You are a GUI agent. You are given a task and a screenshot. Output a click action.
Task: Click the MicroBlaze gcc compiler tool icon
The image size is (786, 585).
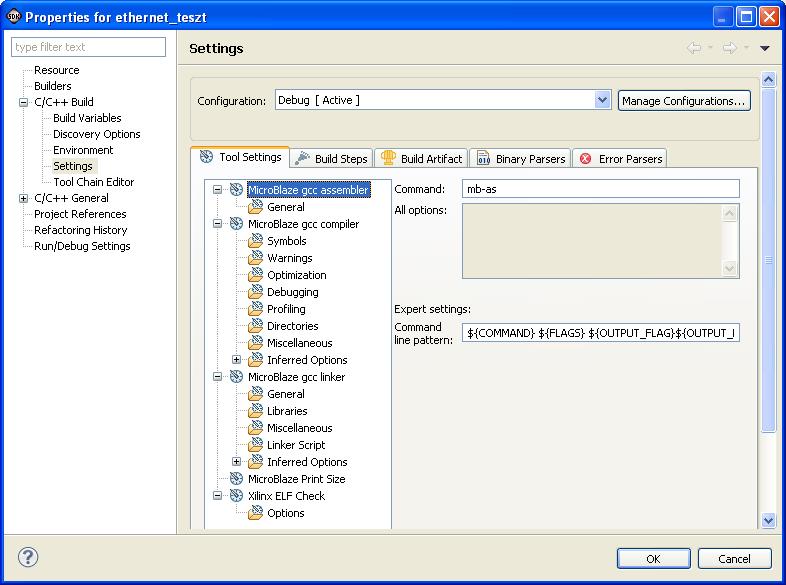(236, 224)
